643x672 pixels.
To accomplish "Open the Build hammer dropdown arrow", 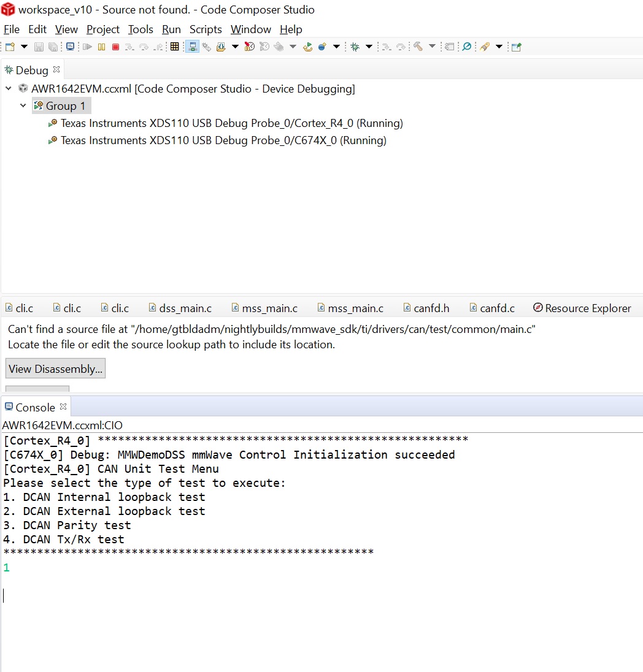I will pyautogui.click(x=433, y=47).
